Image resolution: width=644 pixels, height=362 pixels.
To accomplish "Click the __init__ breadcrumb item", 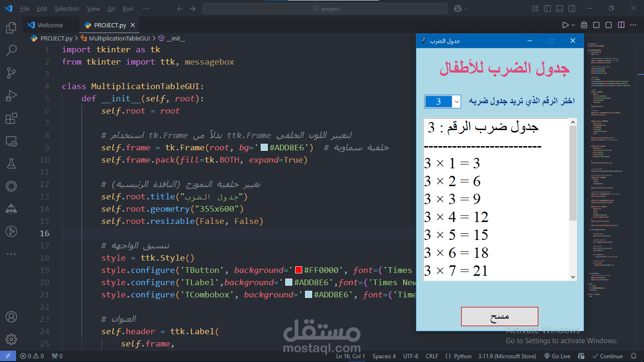I will tap(171, 38).
